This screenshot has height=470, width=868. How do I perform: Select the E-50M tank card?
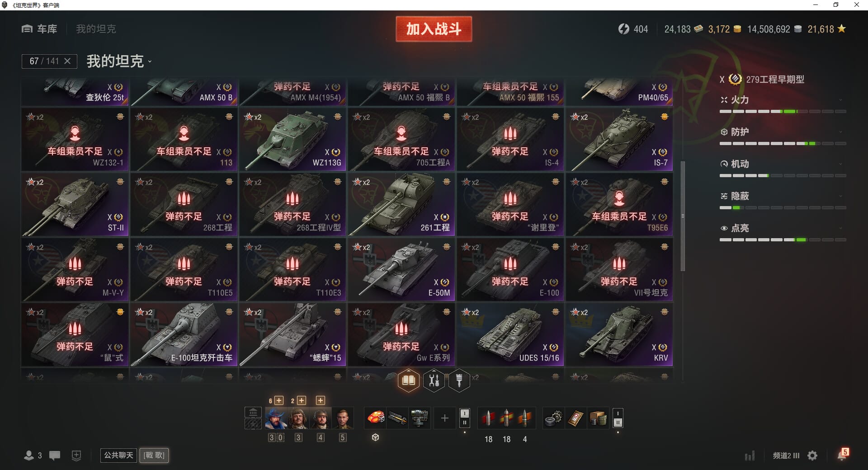click(x=401, y=270)
